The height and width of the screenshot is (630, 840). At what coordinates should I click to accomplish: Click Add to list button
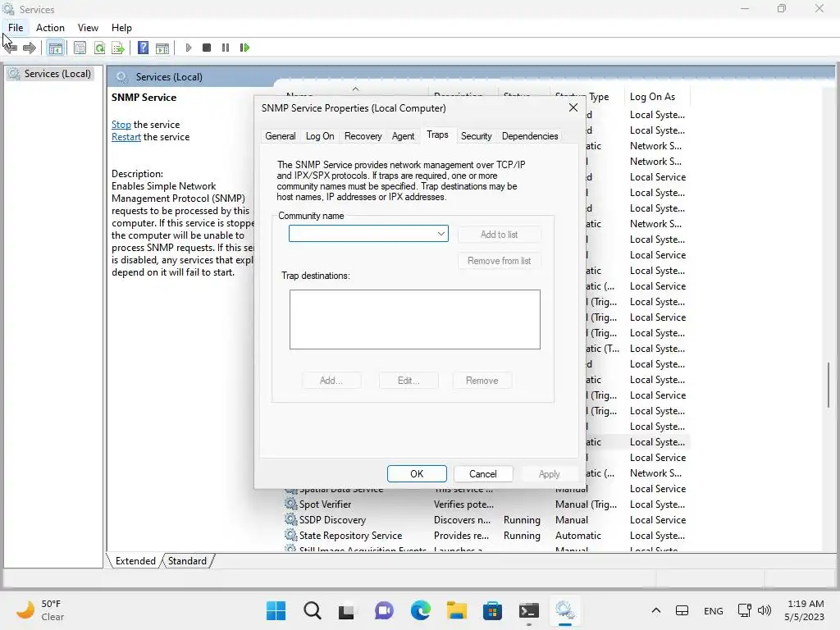click(499, 234)
